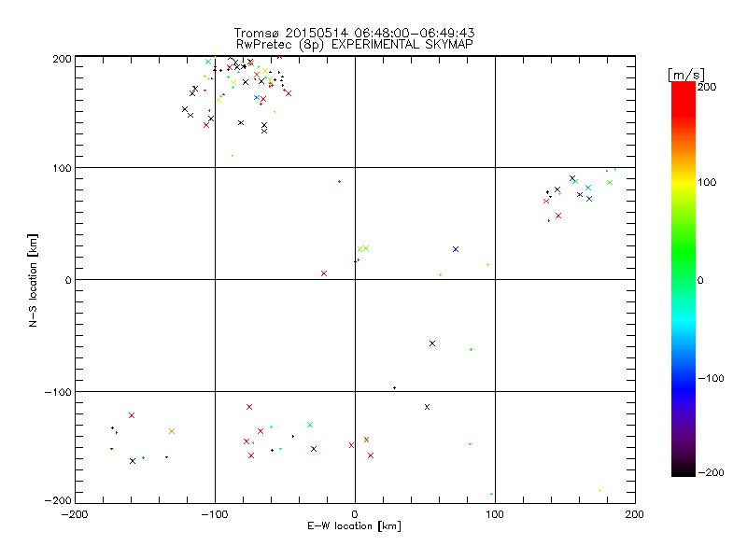This screenshot has height=560, width=747.
Task: Click the colorbar label '200' at top
Action: click(707, 87)
